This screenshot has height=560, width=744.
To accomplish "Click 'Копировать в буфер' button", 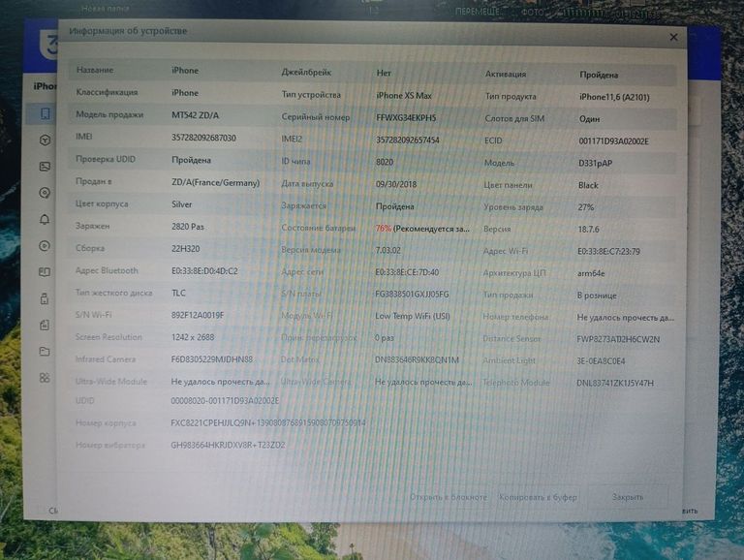I will pyautogui.click(x=538, y=497).
